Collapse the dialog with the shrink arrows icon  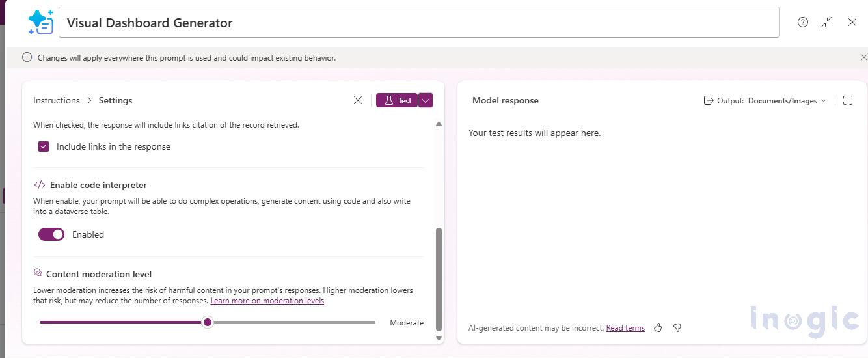tap(826, 22)
